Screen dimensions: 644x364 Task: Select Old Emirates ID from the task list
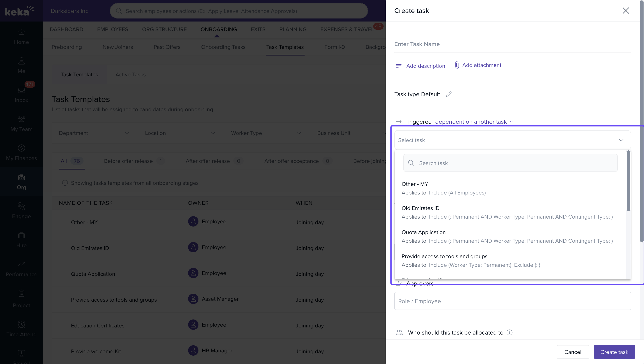pyautogui.click(x=420, y=208)
